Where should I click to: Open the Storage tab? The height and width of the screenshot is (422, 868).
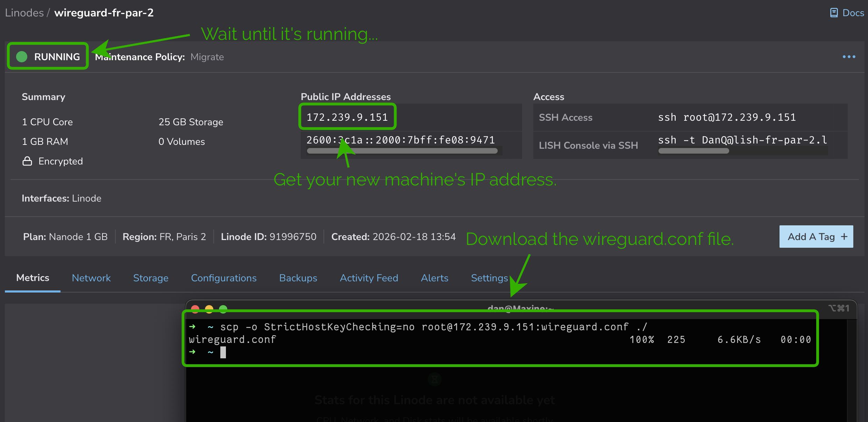point(151,278)
